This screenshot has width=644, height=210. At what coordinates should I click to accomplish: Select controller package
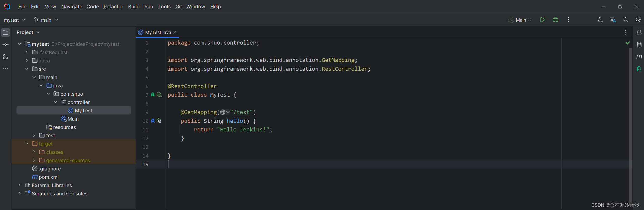point(75,102)
